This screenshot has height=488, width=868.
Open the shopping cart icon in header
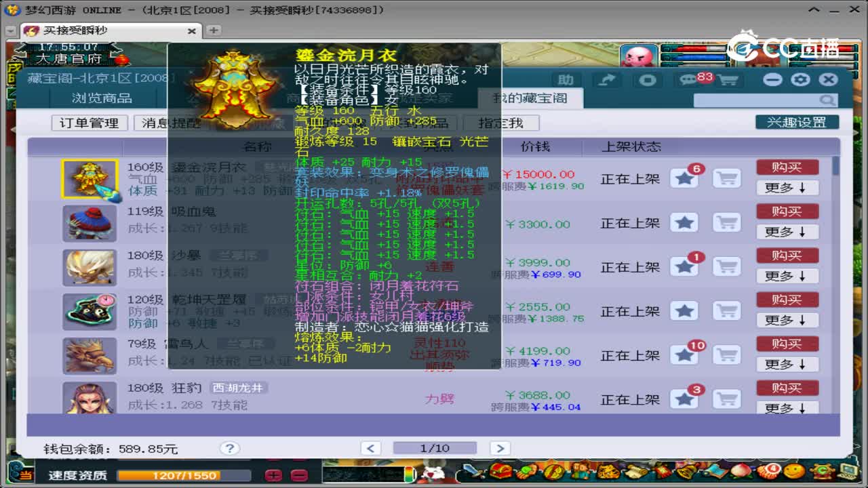(x=727, y=80)
